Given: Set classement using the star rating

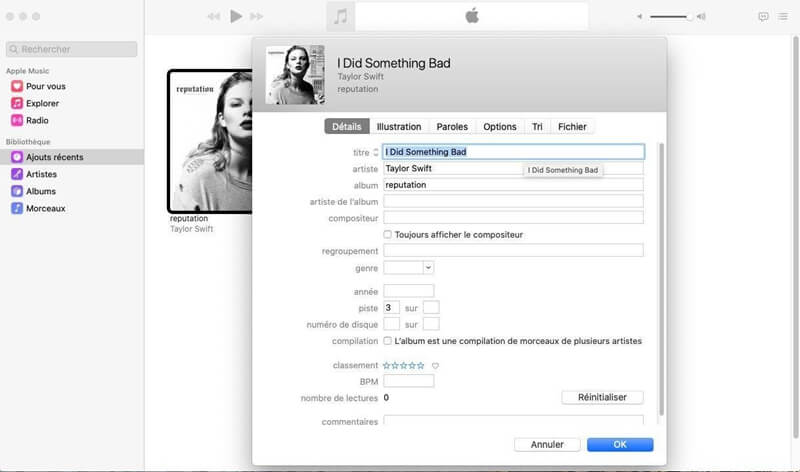Looking at the screenshot, I should point(404,365).
